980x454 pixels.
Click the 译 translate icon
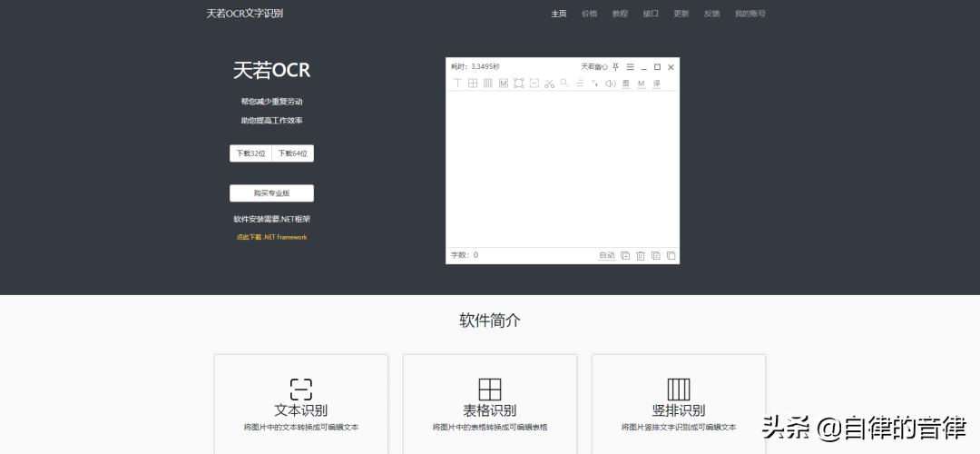(x=657, y=84)
